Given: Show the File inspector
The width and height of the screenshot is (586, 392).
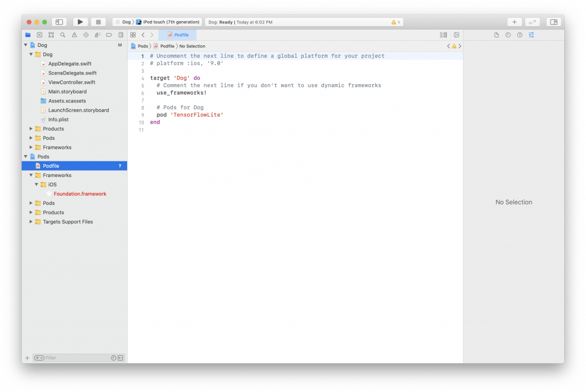Looking at the screenshot, I should 496,35.
